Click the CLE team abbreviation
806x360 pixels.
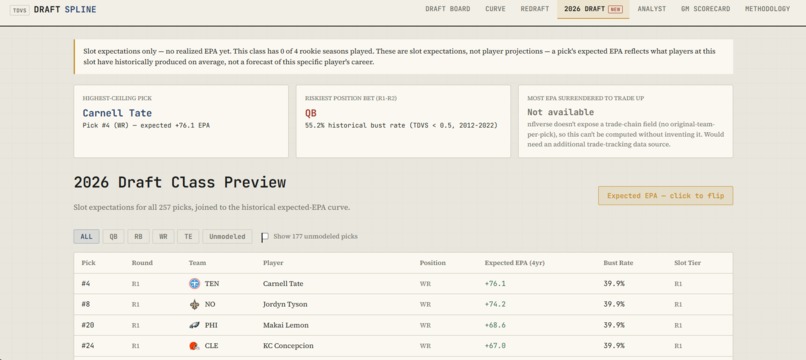click(x=211, y=346)
